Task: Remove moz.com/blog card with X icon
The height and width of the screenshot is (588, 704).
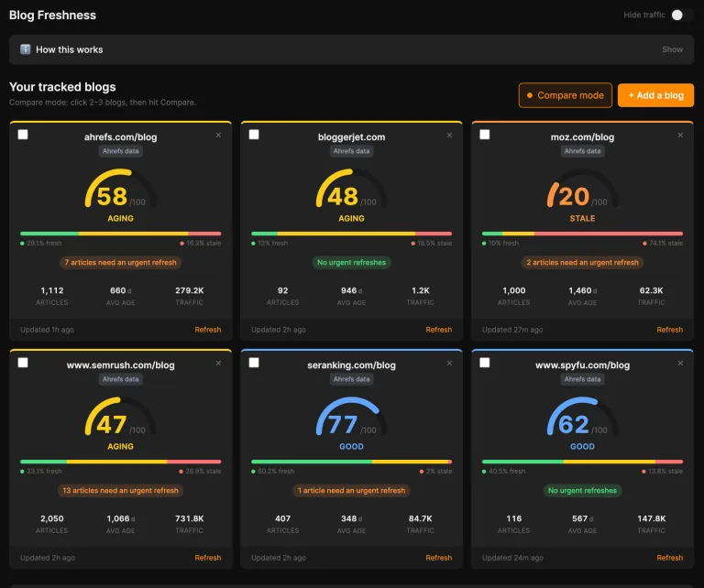Action: tap(680, 135)
